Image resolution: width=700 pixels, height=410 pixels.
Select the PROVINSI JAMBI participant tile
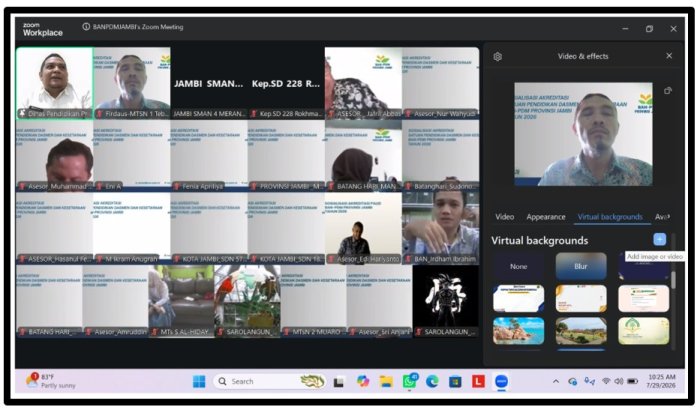coord(286,156)
